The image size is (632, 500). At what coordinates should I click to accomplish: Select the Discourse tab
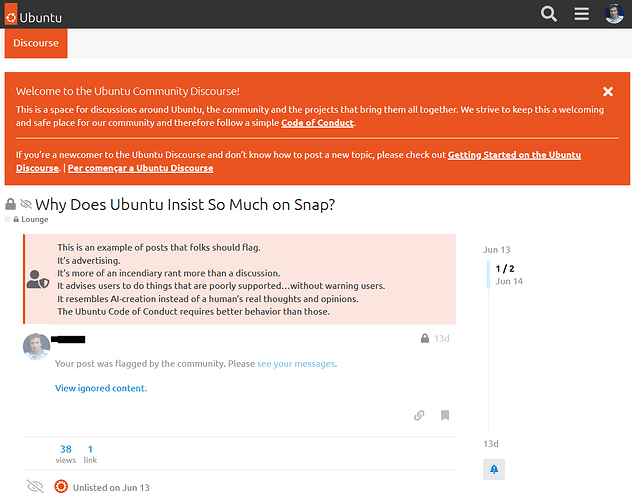tap(36, 43)
